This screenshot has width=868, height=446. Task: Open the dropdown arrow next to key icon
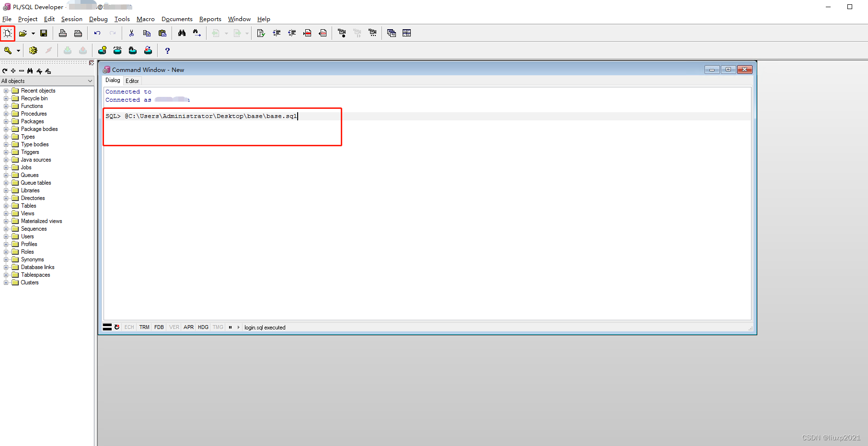tap(18, 51)
